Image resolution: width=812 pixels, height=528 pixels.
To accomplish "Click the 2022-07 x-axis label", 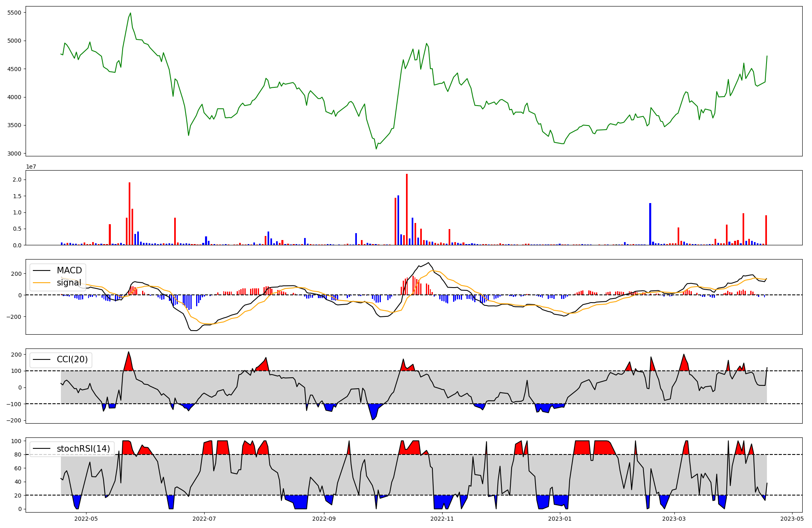I will point(204,518).
